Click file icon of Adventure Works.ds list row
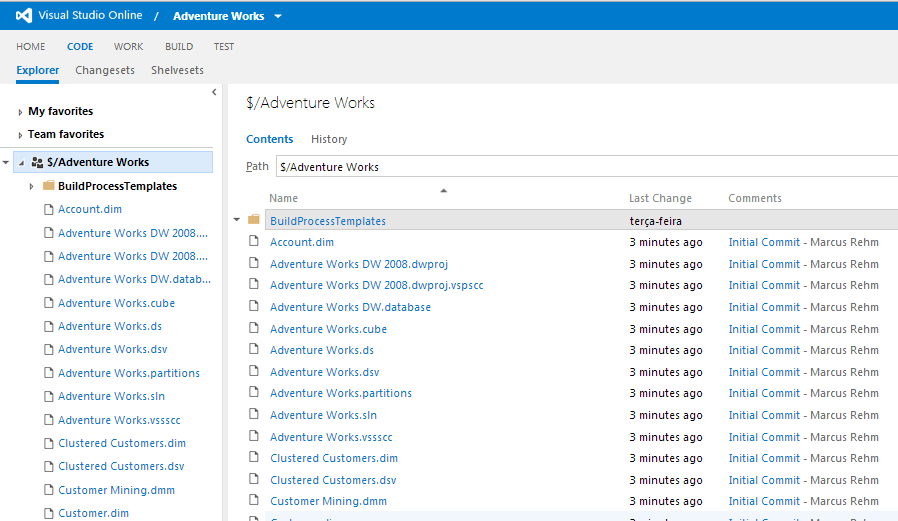 [254, 349]
